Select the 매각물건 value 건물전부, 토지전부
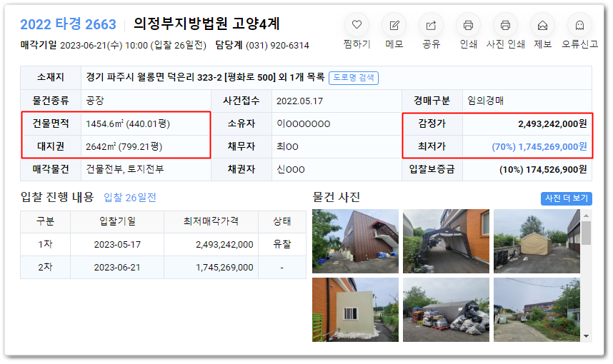The height and width of the screenshot is (364, 613). (x=125, y=169)
